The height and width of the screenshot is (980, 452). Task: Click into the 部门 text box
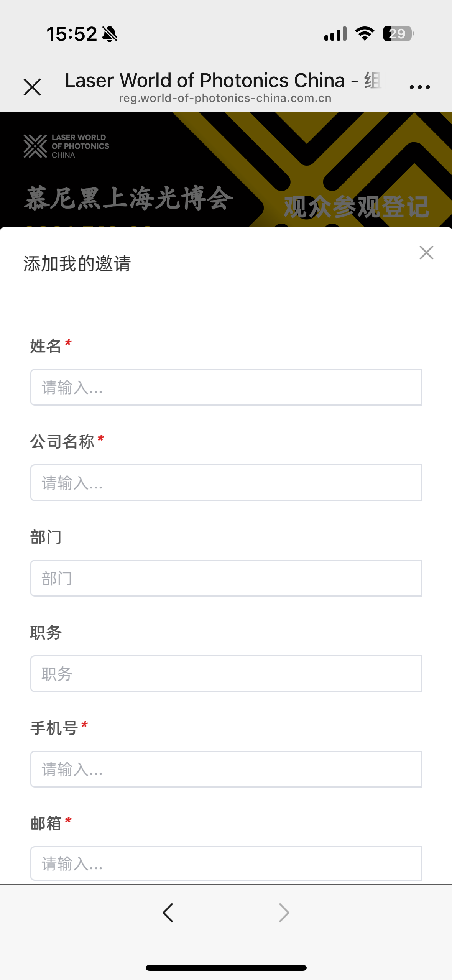(226, 578)
